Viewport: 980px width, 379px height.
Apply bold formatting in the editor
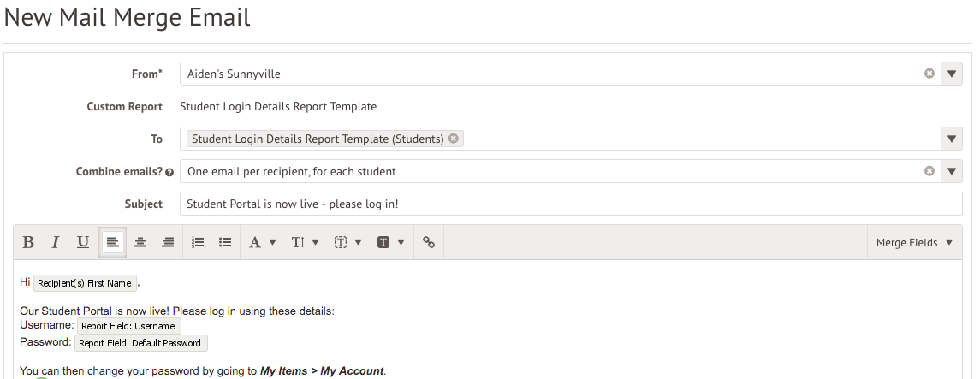pos(28,243)
